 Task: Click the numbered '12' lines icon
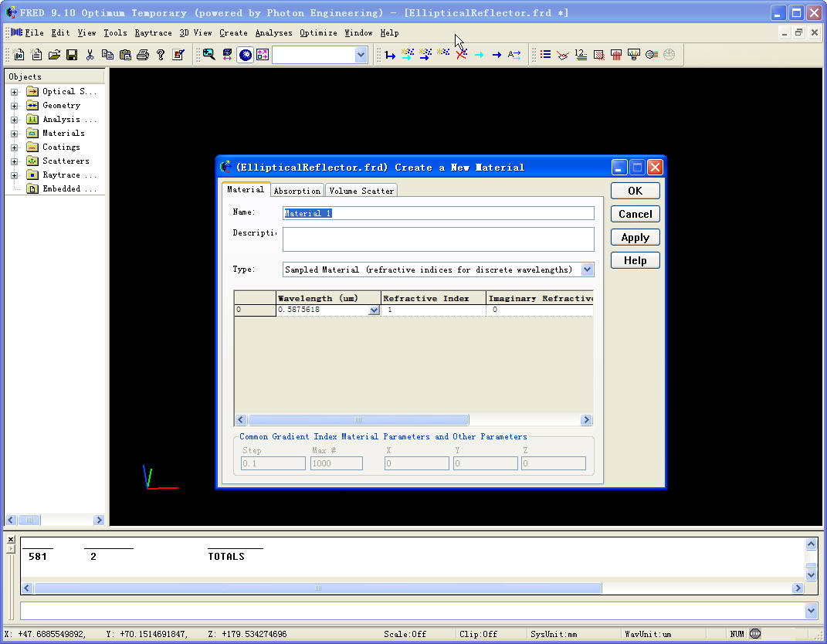pyautogui.click(x=581, y=54)
